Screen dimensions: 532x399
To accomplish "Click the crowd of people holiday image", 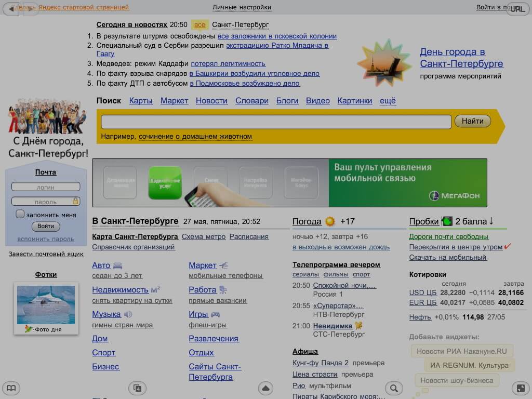I will click(47, 116).
